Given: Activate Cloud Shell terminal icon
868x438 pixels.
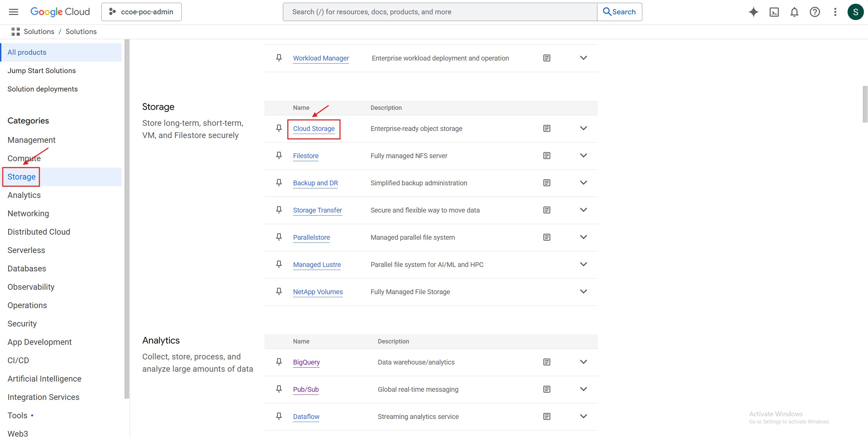Looking at the screenshot, I should pyautogui.click(x=774, y=12).
